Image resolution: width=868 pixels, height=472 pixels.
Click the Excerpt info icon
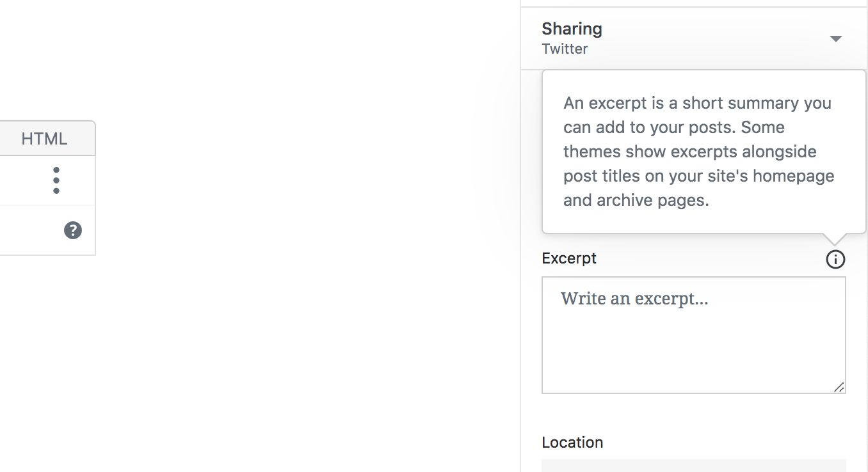click(x=835, y=259)
